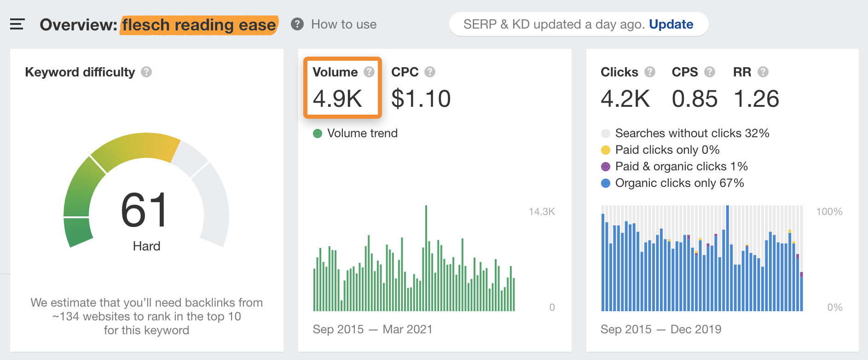Click the CPS help question mark
The width and height of the screenshot is (868, 360).
[x=710, y=72]
